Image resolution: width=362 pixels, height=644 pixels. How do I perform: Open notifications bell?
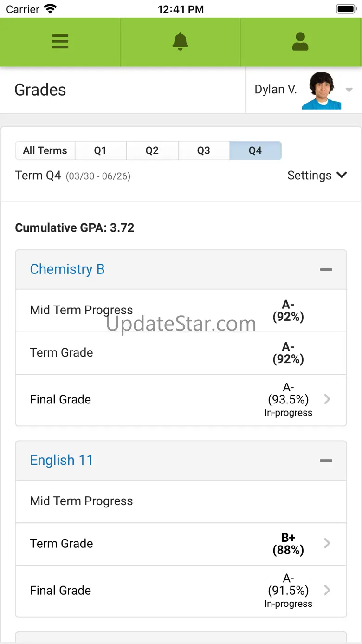click(181, 41)
